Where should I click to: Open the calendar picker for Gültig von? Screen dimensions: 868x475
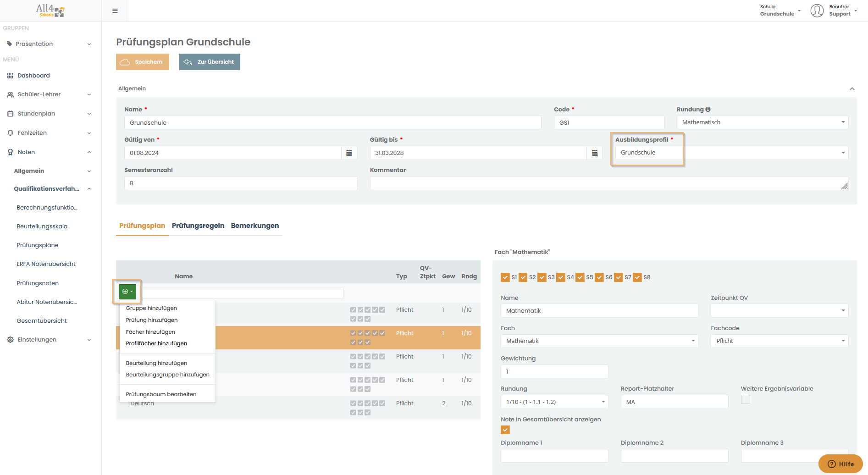[x=349, y=153]
